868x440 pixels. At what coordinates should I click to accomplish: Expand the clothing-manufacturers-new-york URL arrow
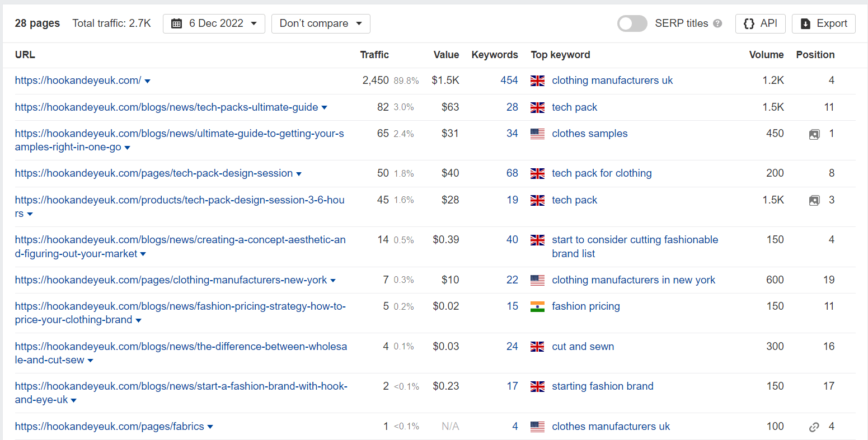[333, 281]
